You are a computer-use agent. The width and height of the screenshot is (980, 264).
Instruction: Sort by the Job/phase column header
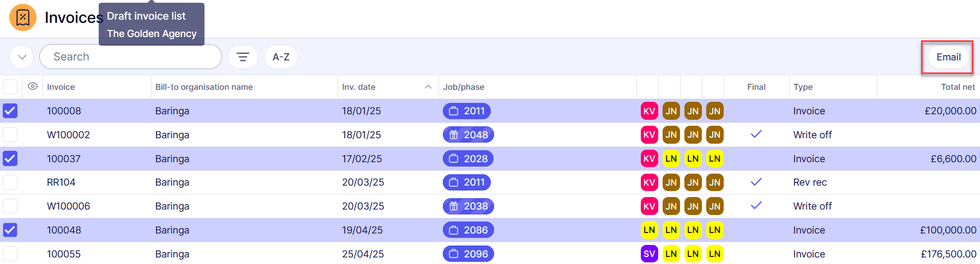click(464, 87)
